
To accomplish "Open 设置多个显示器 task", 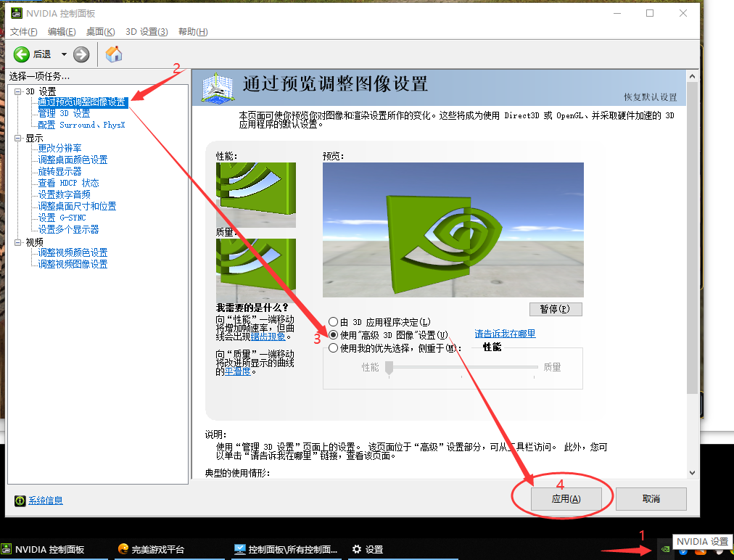I will coord(68,229).
